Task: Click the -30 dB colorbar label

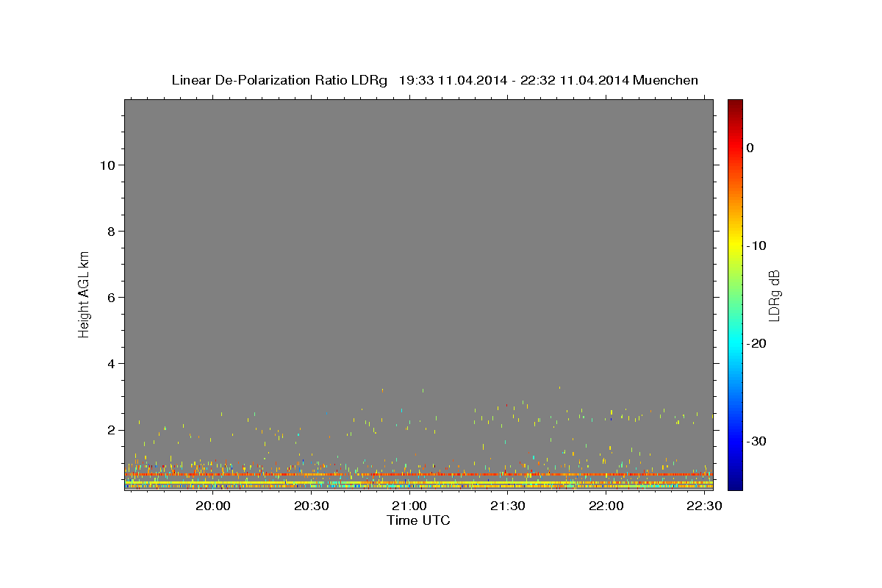Action: coord(757,441)
